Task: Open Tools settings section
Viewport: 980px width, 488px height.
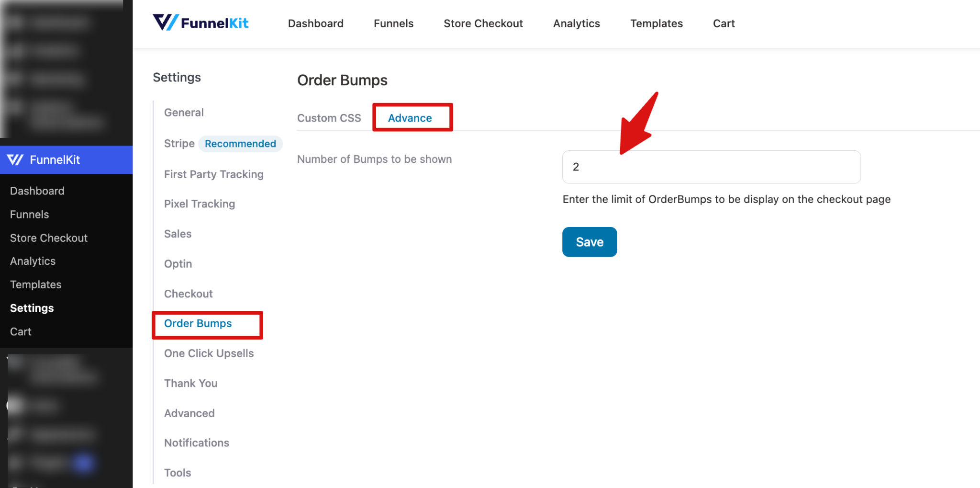Action: pos(178,473)
